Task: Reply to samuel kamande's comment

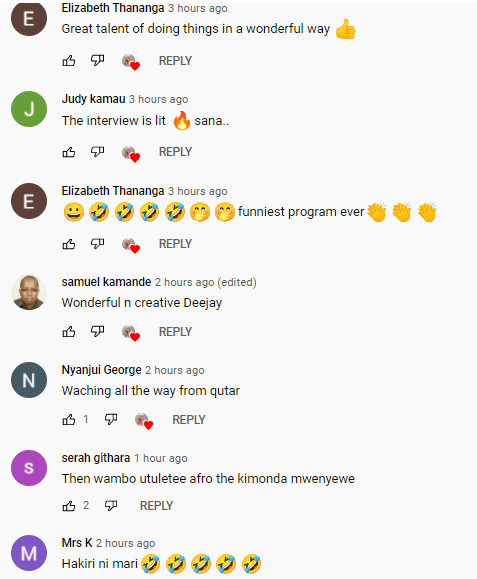Action: point(175,332)
